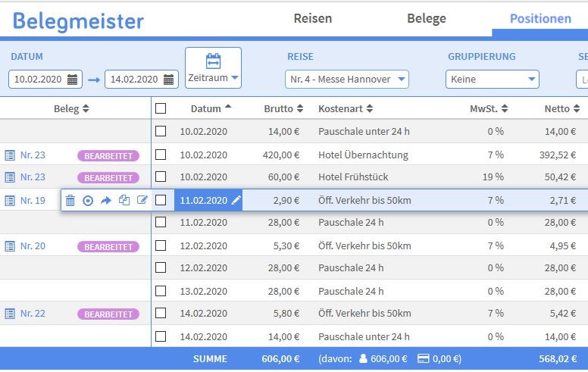The height and width of the screenshot is (372, 588).
Task: Open receipt link Nr. 22
Action: (33, 314)
